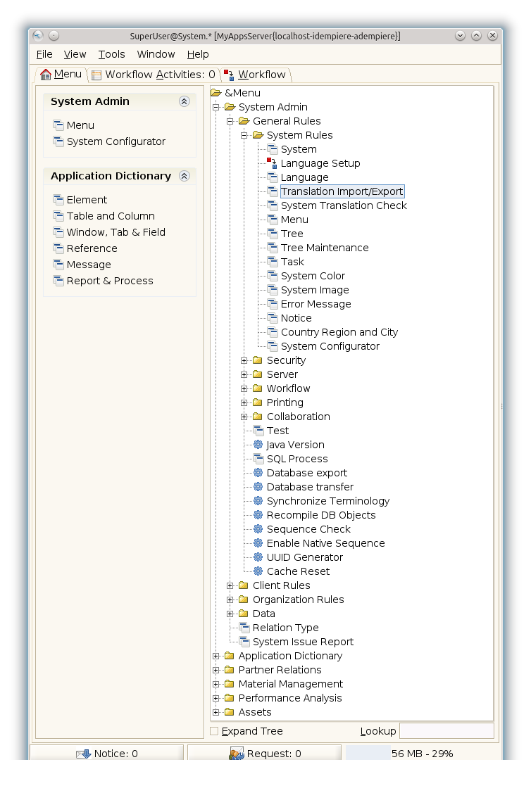Viewport: 531px width, 812px height.
Task: Click the Lookup search field
Action: [446, 731]
